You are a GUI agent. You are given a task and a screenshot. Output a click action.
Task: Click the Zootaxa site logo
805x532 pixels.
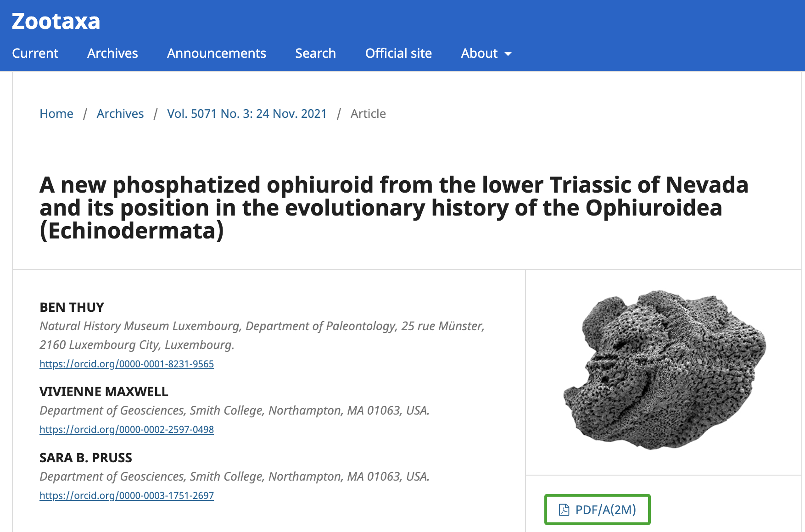pyautogui.click(x=56, y=22)
